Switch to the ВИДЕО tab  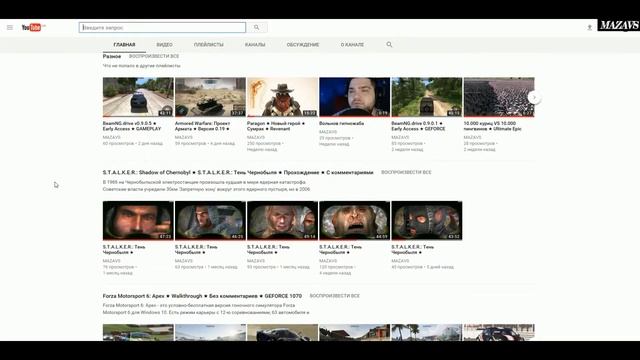164,44
